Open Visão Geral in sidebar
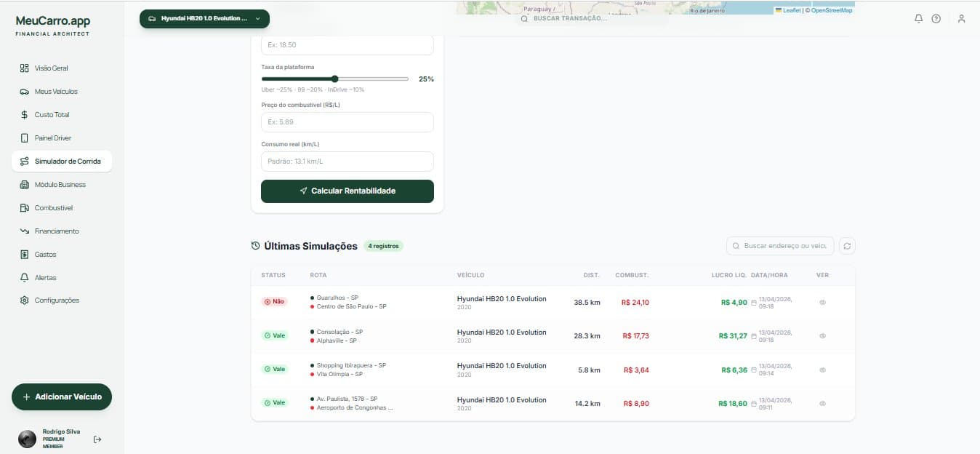This screenshot has width=980, height=454. pyautogui.click(x=52, y=68)
